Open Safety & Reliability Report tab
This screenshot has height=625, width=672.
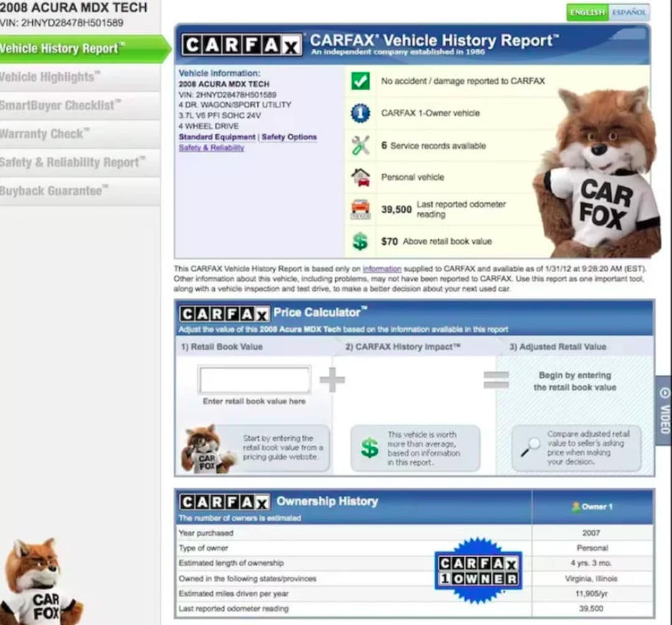click(x=80, y=162)
